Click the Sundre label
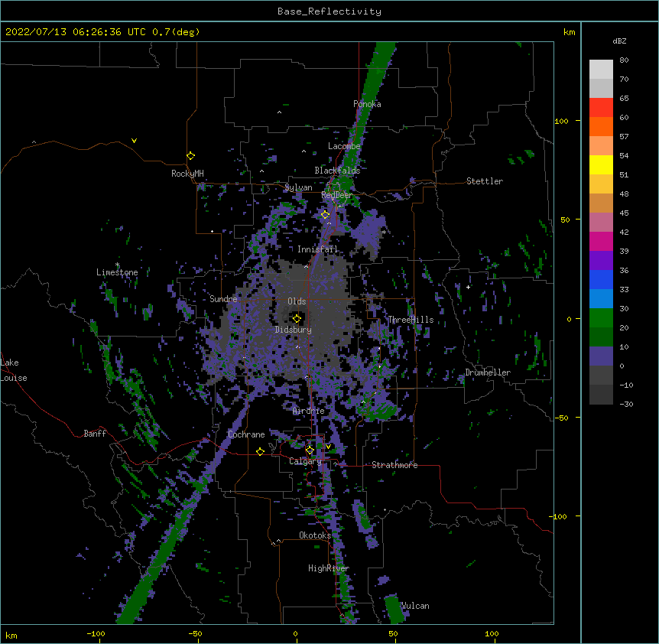Viewport: 659px width, 644px height. click(x=223, y=299)
